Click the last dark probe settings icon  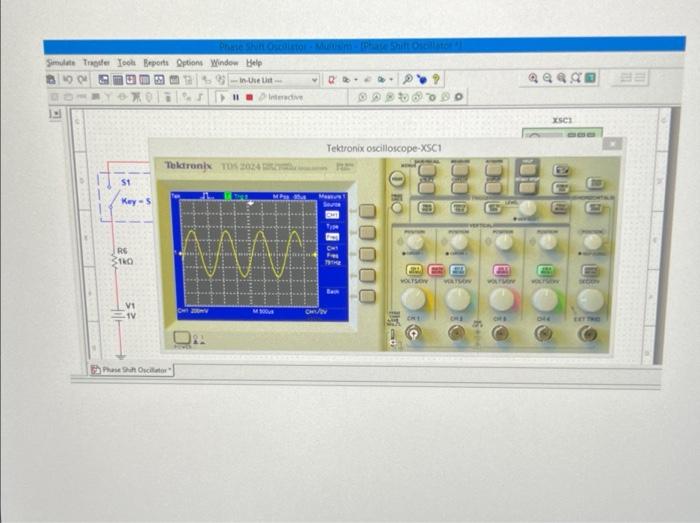[x=458, y=97]
